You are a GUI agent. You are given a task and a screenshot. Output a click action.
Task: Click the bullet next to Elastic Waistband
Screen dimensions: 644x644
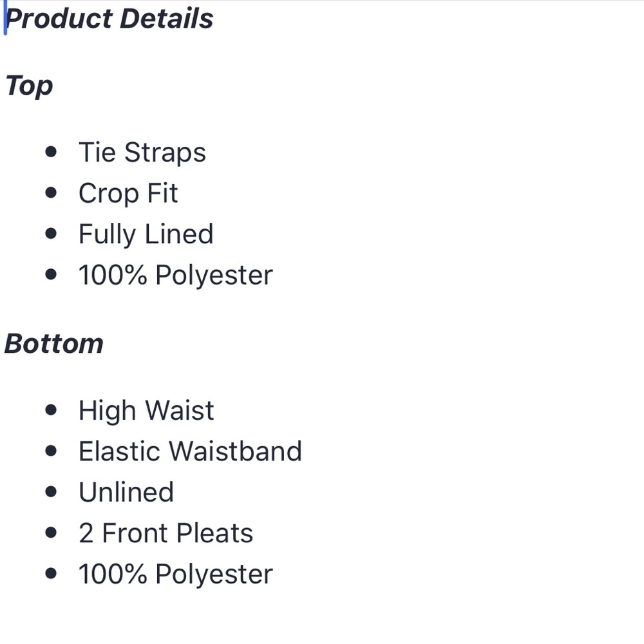(52, 451)
